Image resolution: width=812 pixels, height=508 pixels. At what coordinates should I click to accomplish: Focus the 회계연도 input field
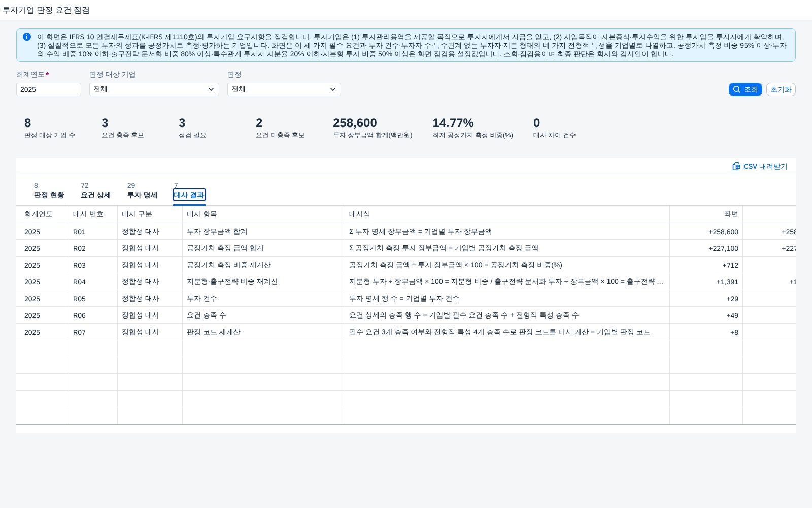tap(49, 89)
